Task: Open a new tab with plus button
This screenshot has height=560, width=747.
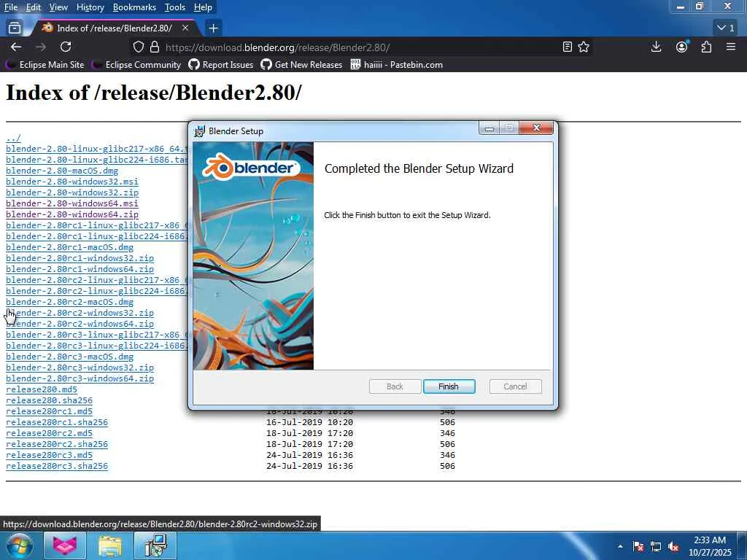Action: [213, 28]
